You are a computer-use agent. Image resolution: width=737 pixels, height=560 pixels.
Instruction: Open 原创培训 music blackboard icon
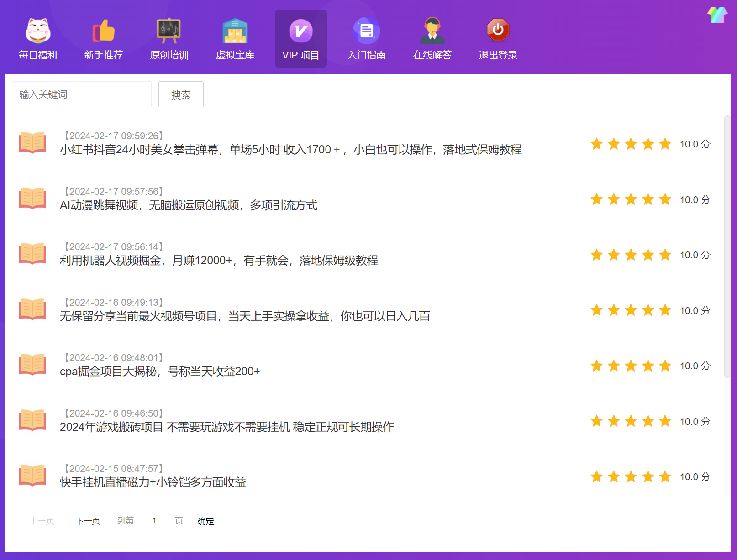[169, 31]
